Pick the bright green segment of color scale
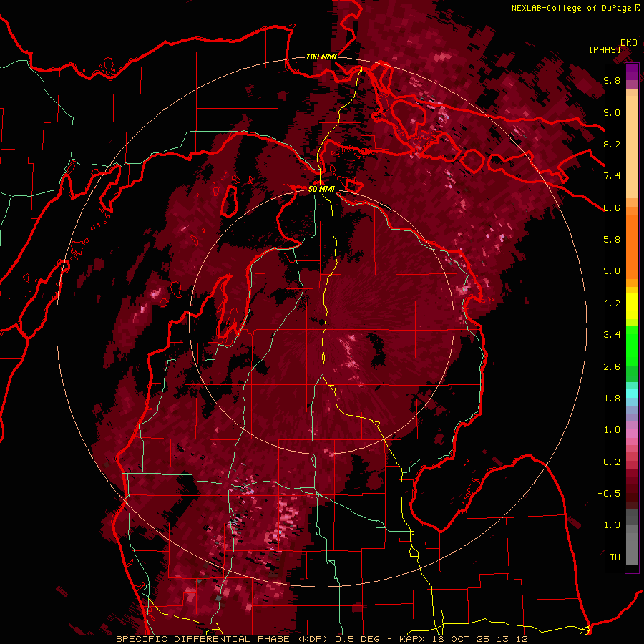Image resolution: width=644 pixels, height=644 pixels. pos(632,345)
